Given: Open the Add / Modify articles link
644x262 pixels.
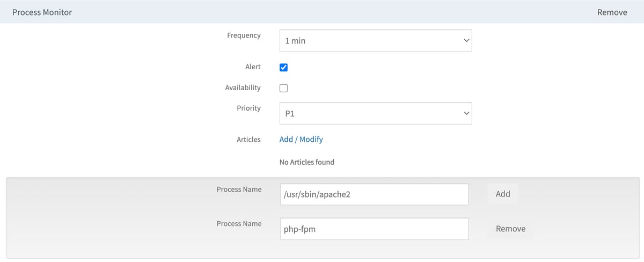Looking at the screenshot, I should pos(301,139).
